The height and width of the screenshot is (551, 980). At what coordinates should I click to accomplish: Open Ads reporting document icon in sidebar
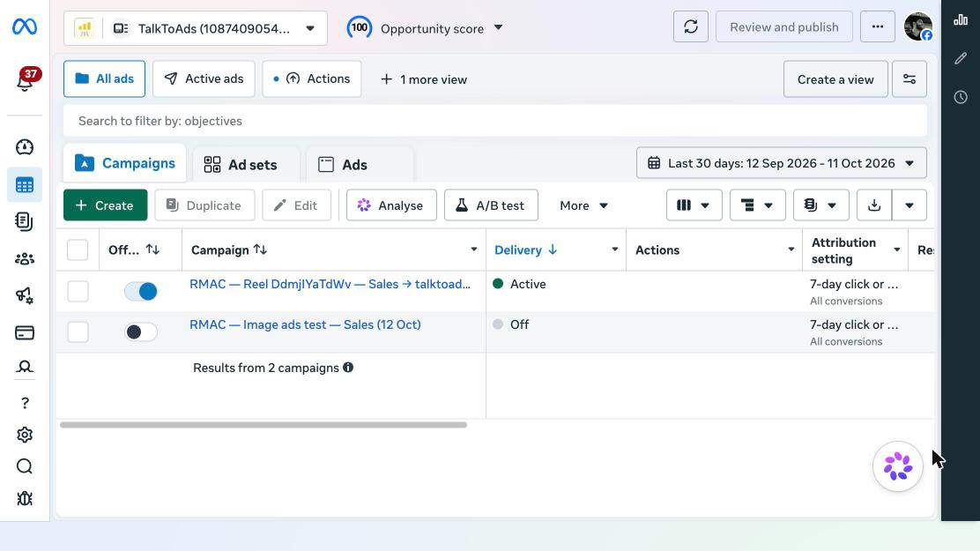click(25, 221)
